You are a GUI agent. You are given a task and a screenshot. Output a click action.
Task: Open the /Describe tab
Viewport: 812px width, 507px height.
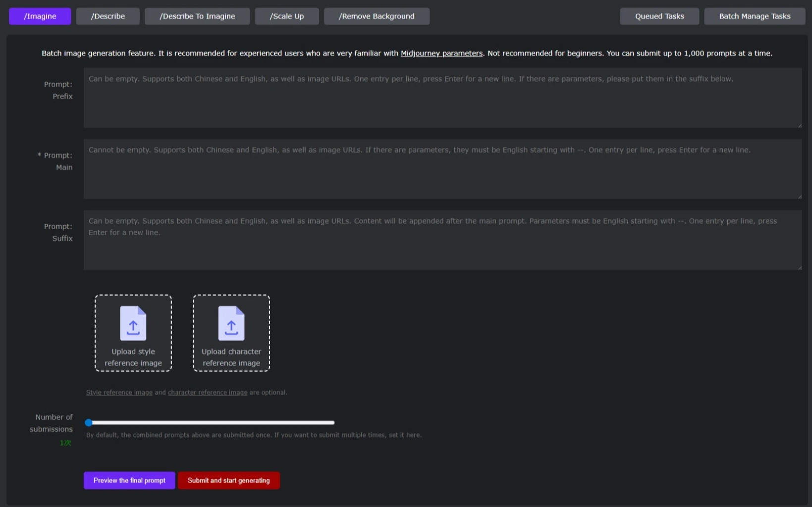tap(108, 16)
